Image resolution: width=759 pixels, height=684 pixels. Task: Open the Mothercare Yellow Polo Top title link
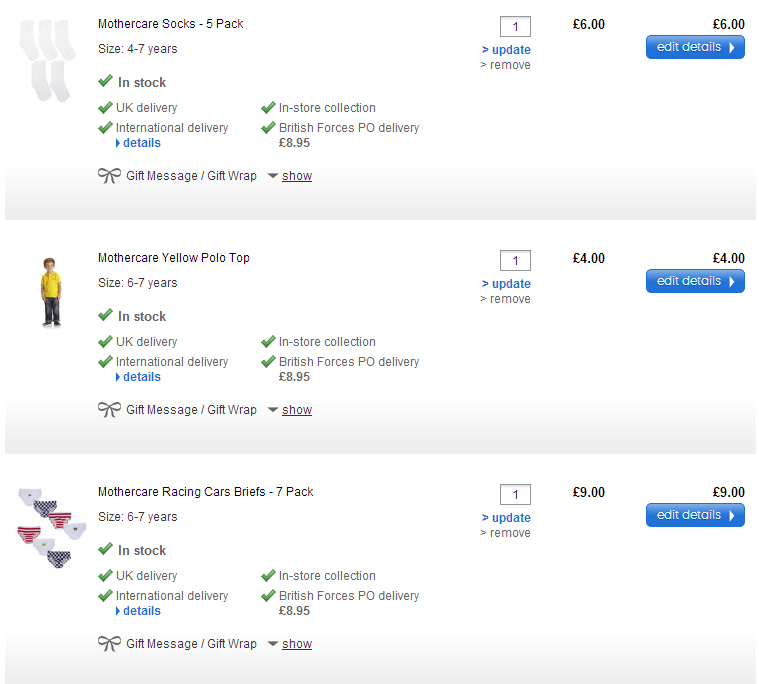[x=174, y=258]
